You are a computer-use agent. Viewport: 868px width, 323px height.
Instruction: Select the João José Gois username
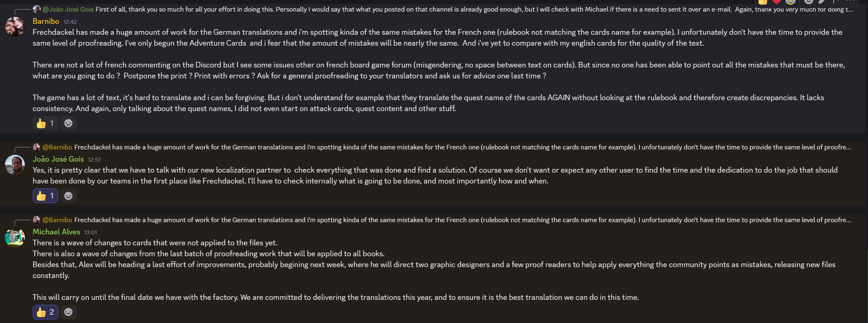(x=58, y=159)
